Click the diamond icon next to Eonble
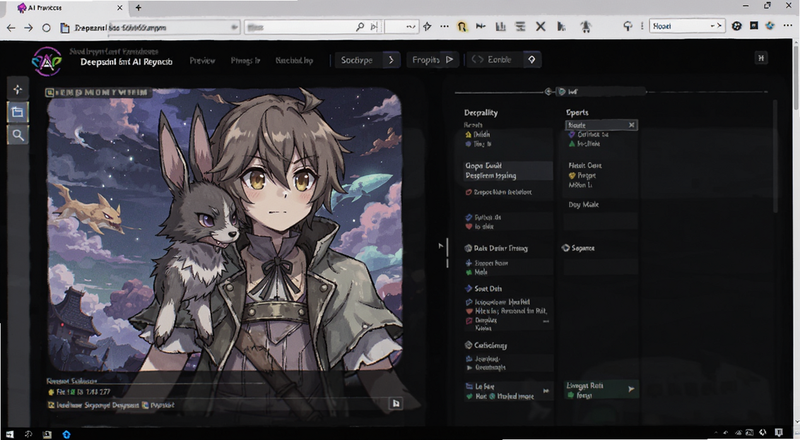 tap(532, 60)
